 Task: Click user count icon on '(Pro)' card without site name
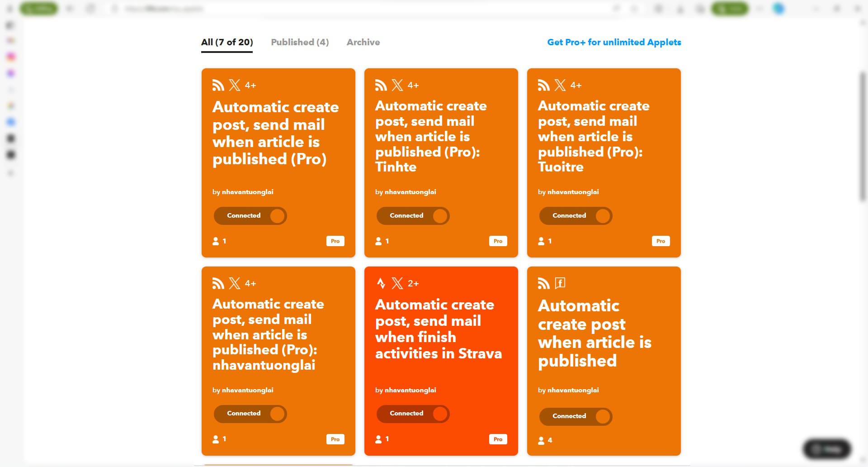pyautogui.click(x=216, y=241)
